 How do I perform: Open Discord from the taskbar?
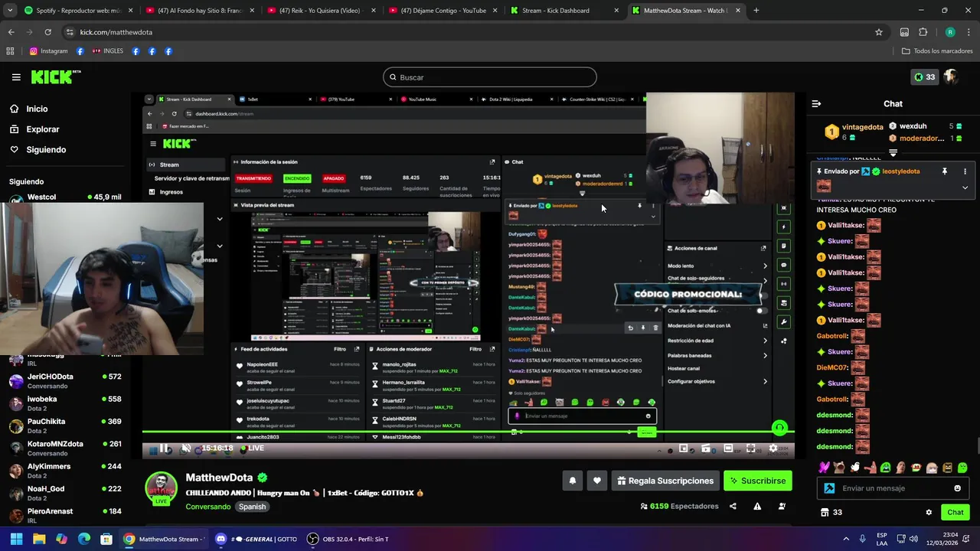(x=256, y=539)
